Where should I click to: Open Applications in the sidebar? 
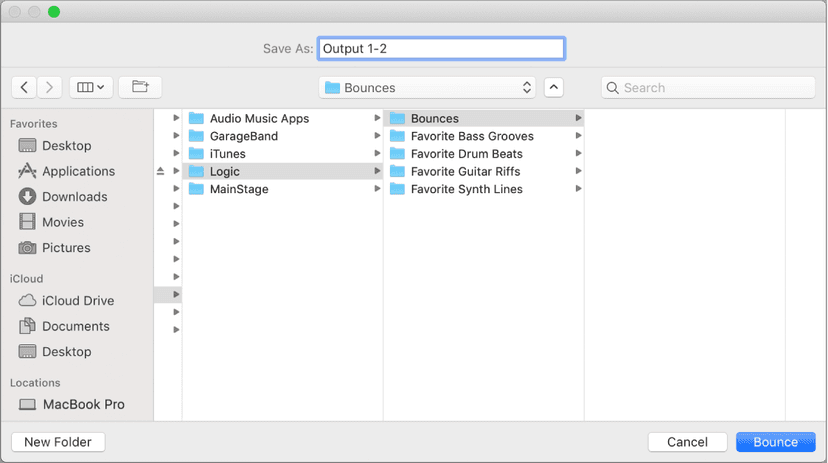tap(67, 171)
